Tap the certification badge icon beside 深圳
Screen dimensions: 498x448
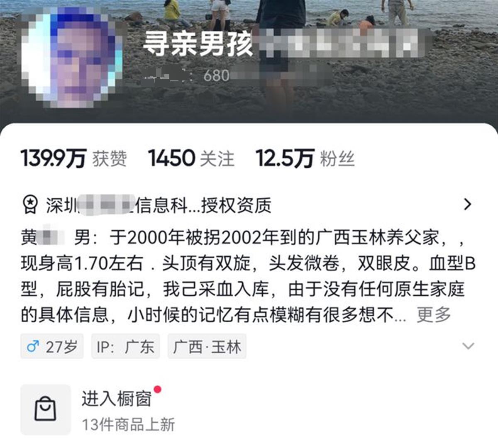30,205
